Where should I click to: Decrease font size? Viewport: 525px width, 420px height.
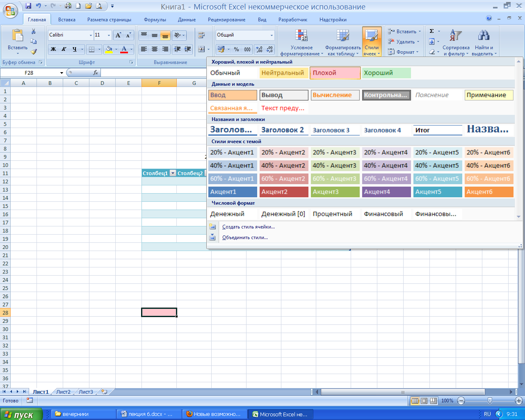click(x=129, y=35)
